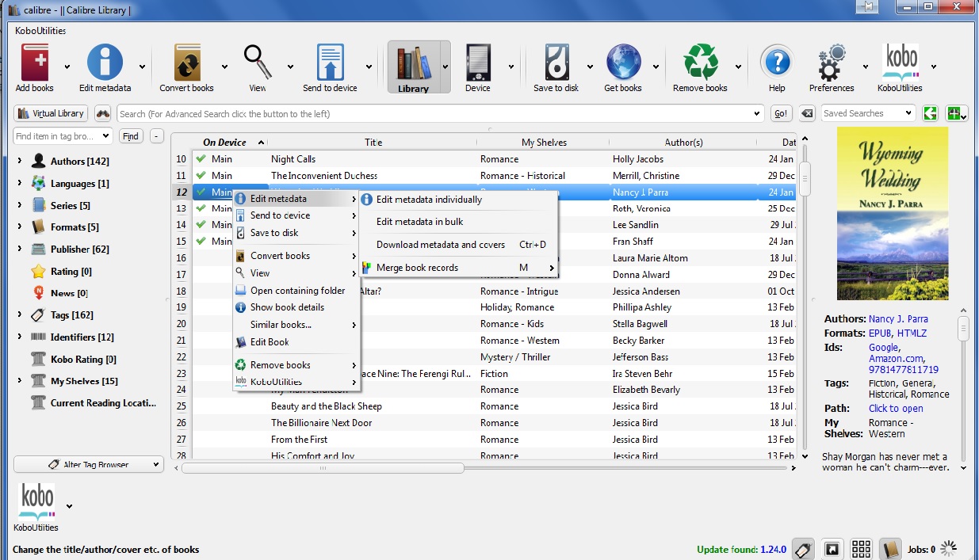This screenshot has height=560, width=979.
Task: Expand the Tags [162] category
Action: [x=20, y=315]
